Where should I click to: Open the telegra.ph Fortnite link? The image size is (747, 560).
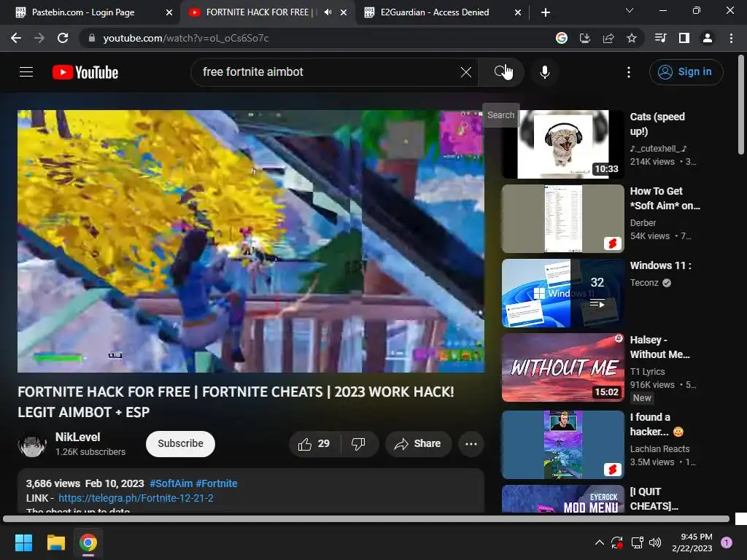tap(136, 498)
